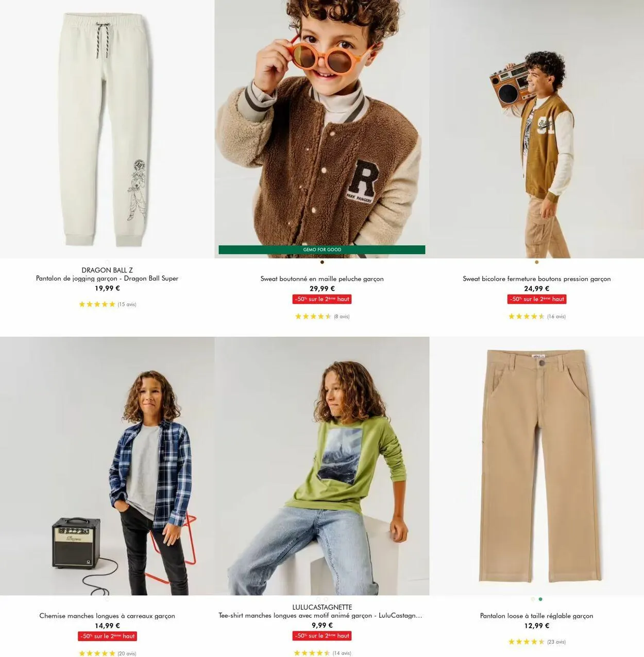Open star rating with 8 avis

[322, 317]
